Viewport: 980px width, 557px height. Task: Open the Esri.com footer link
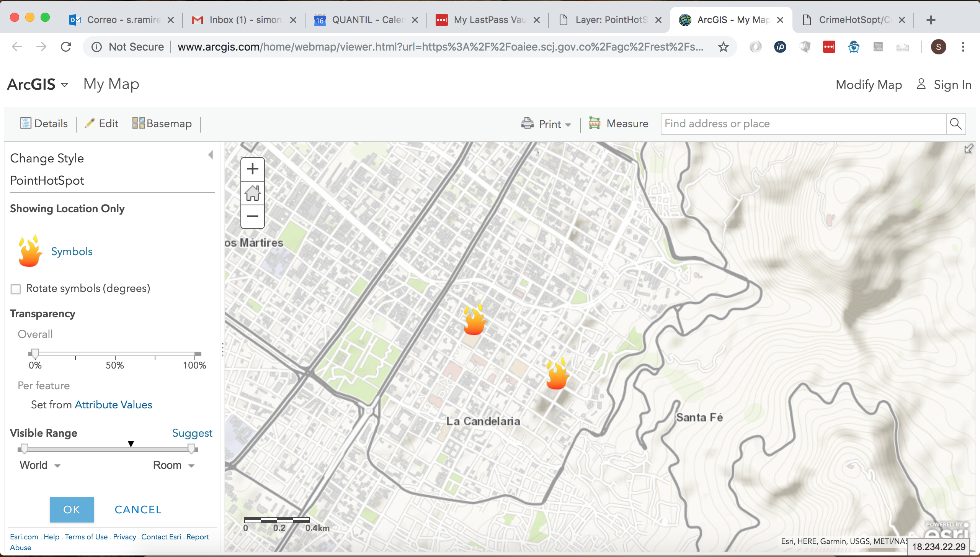tap(24, 537)
